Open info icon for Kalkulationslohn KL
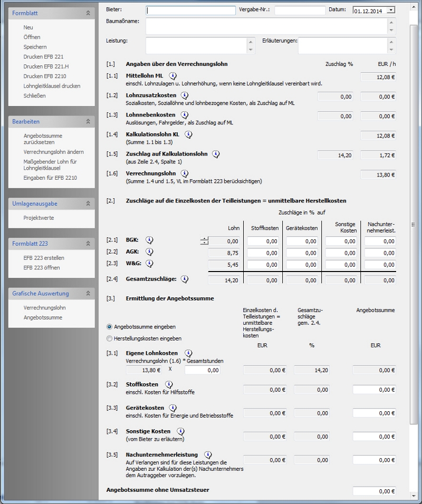Screen dimensions: 422x504 click(x=189, y=134)
